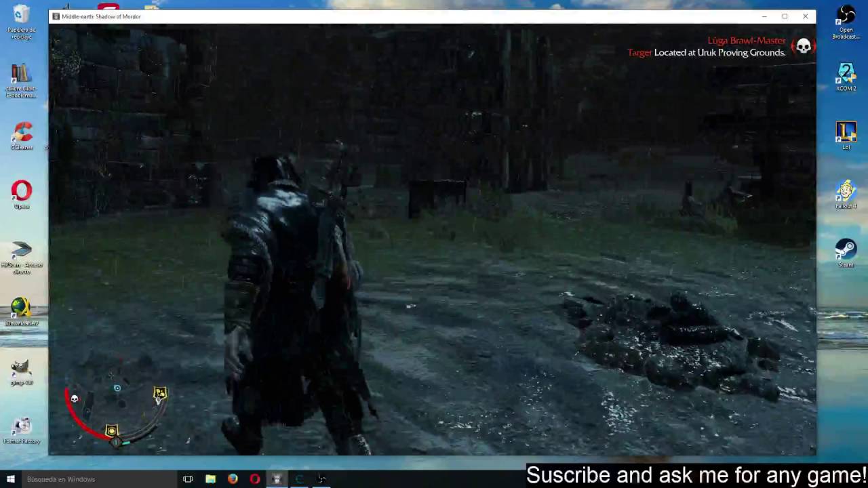
Task: Select the CCleaner desktop shortcut
Action: pyautogui.click(x=22, y=136)
